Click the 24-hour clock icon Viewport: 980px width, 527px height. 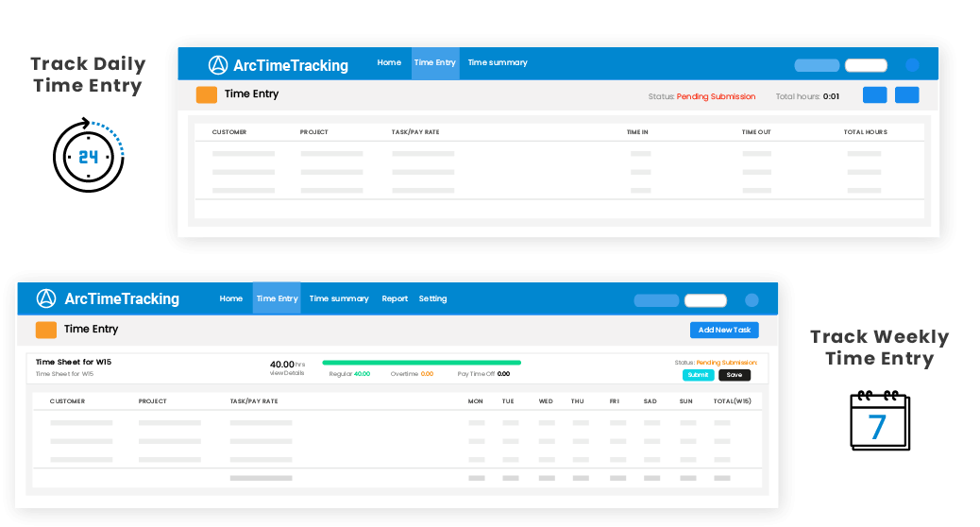pos(88,156)
